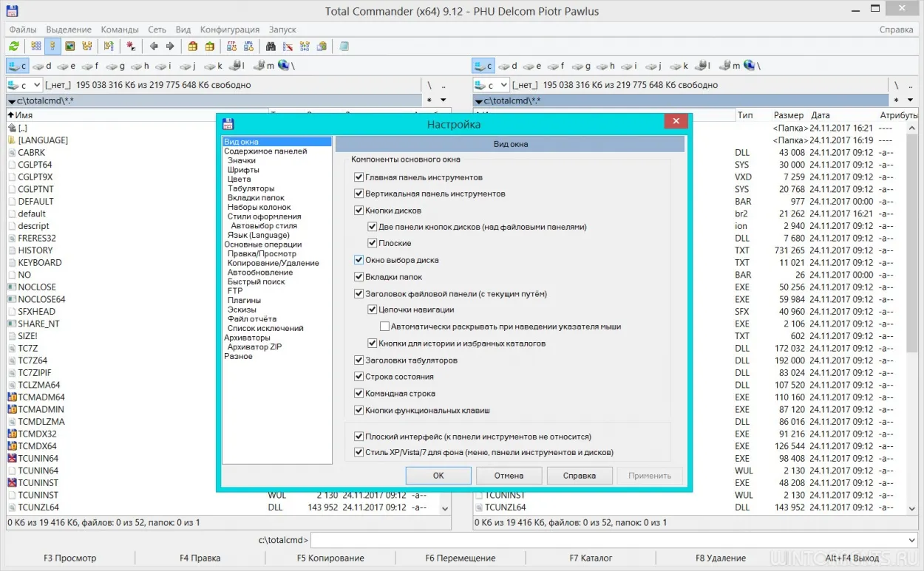Image resolution: width=924 pixels, height=571 pixels.
Task: Click the Notepad icon at toolbar end
Action: point(344,47)
